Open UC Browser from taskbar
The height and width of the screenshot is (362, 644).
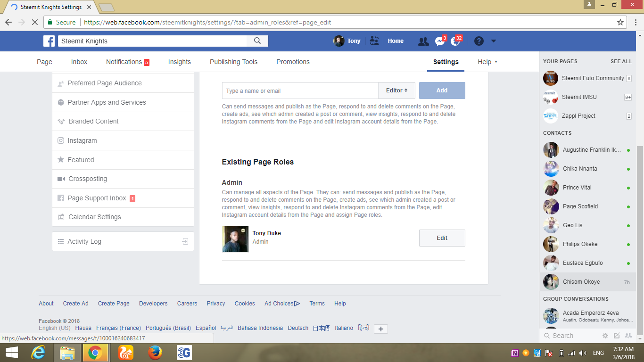coord(126,353)
